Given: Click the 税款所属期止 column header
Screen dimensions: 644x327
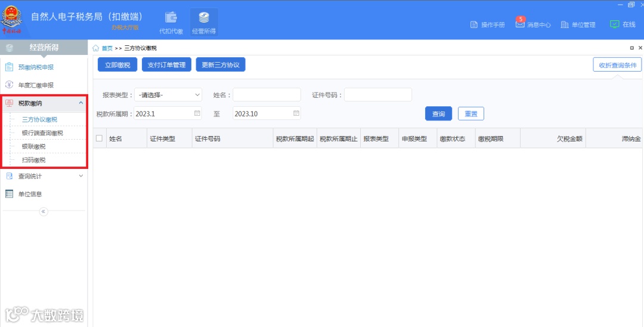Looking at the screenshot, I should click(339, 138).
